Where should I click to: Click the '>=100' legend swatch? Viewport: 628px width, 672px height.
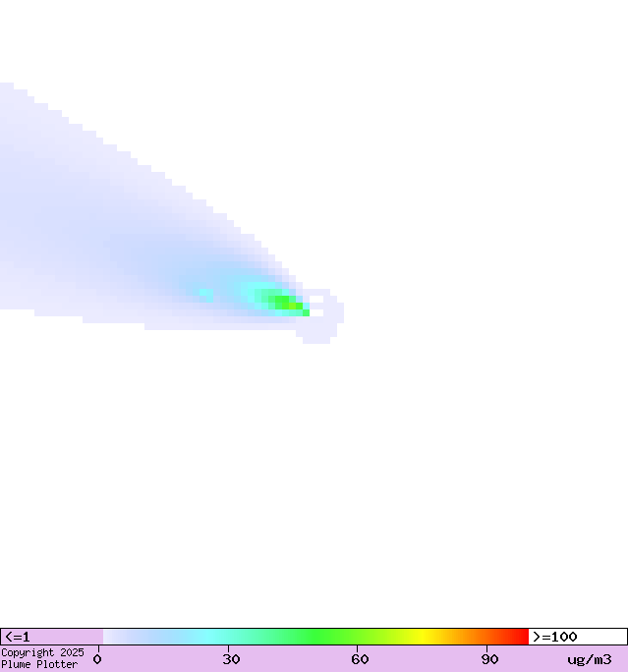pos(578,637)
